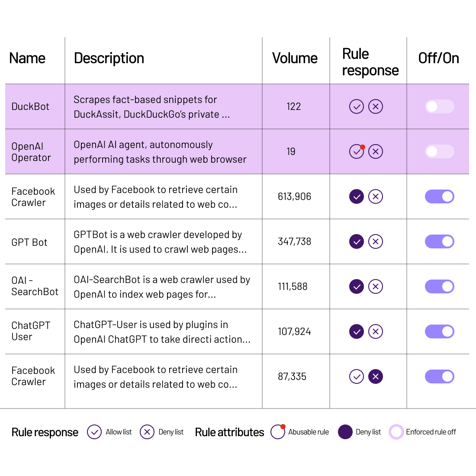Click the filled deny icon in 87,335 row
The width and height of the screenshot is (476, 476).
[376, 376]
